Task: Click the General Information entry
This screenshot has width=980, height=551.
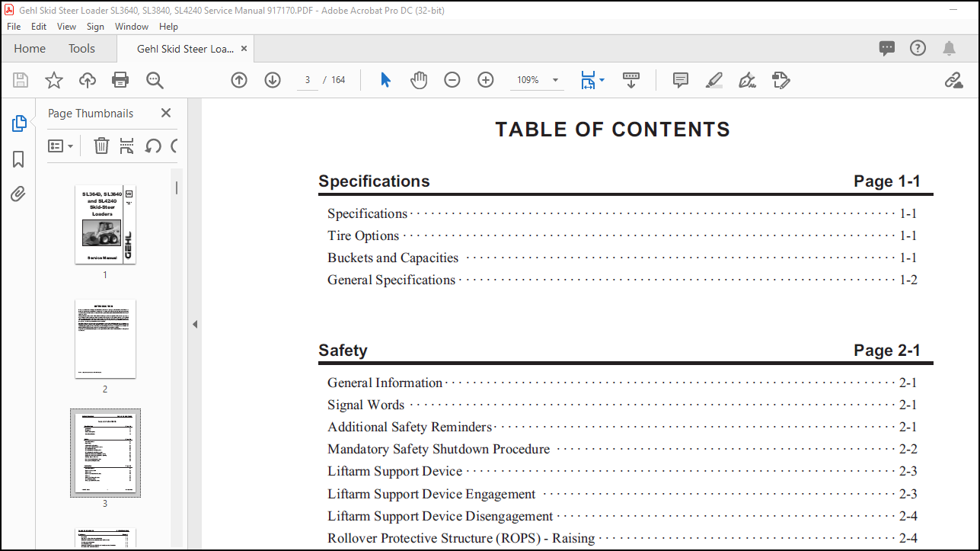Action: [622, 383]
